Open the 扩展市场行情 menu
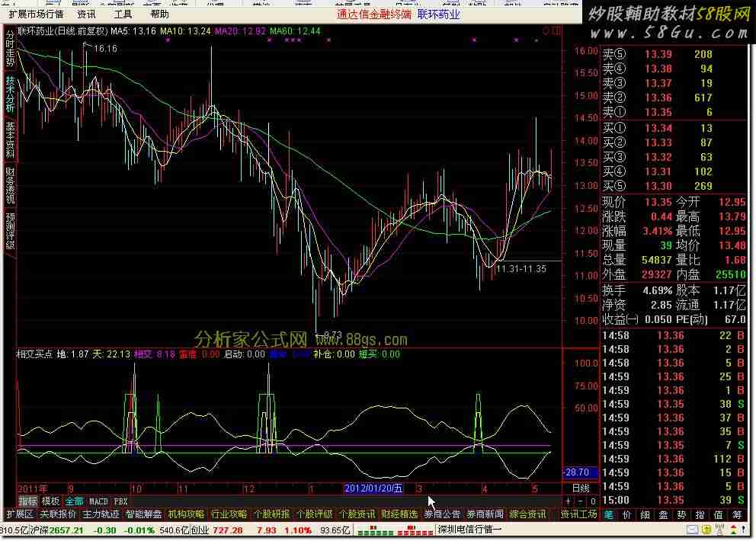Image resolution: width=756 pixels, height=541 pixels. pyautogui.click(x=36, y=14)
